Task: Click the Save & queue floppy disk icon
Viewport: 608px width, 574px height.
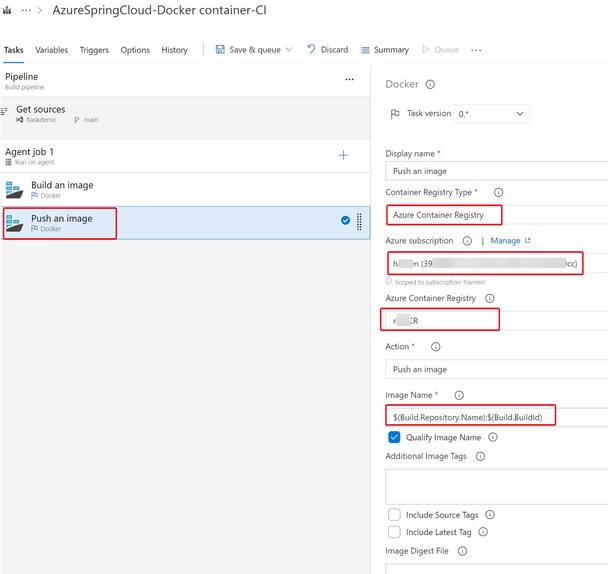Action: (x=220, y=49)
